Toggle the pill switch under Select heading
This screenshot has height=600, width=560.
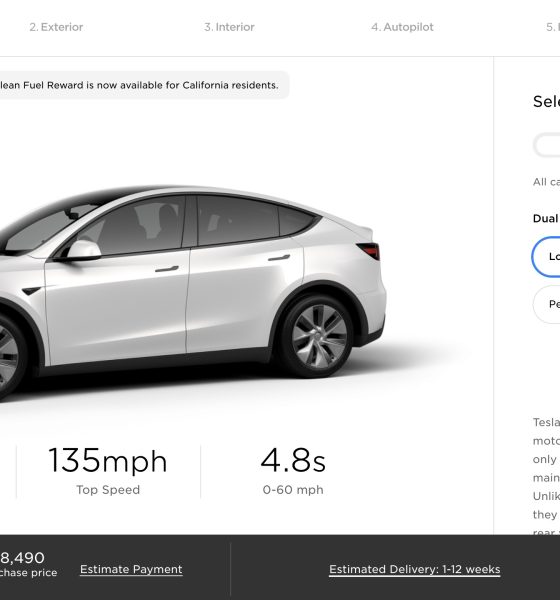click(547, 145)
